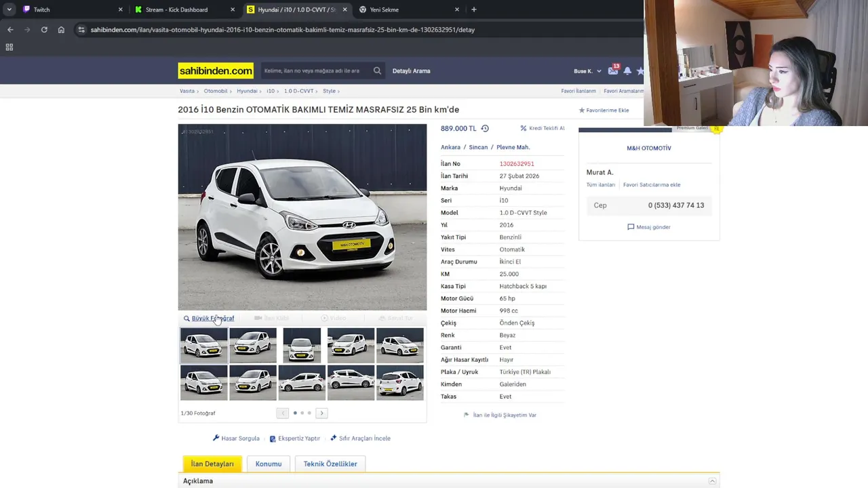Reload the page with the refresh icon
The width and height of the screenshot is (868, 488).
tap(44, 30)
